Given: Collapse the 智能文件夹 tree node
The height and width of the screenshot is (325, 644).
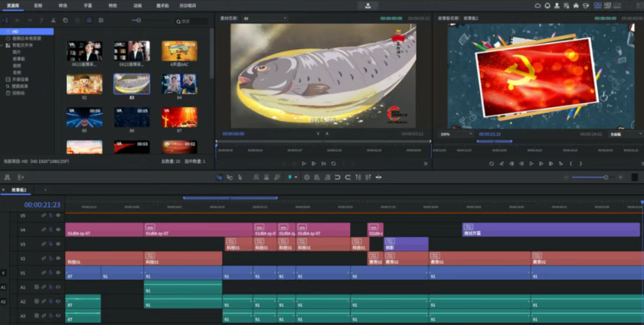Looking at the screenshot, I should (3, 45).
